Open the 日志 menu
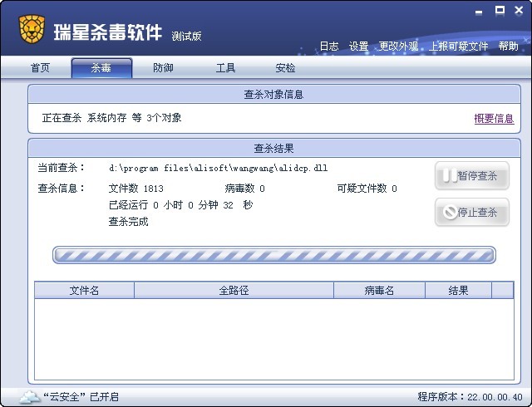532x407 pixels. (x=329, y=47)
